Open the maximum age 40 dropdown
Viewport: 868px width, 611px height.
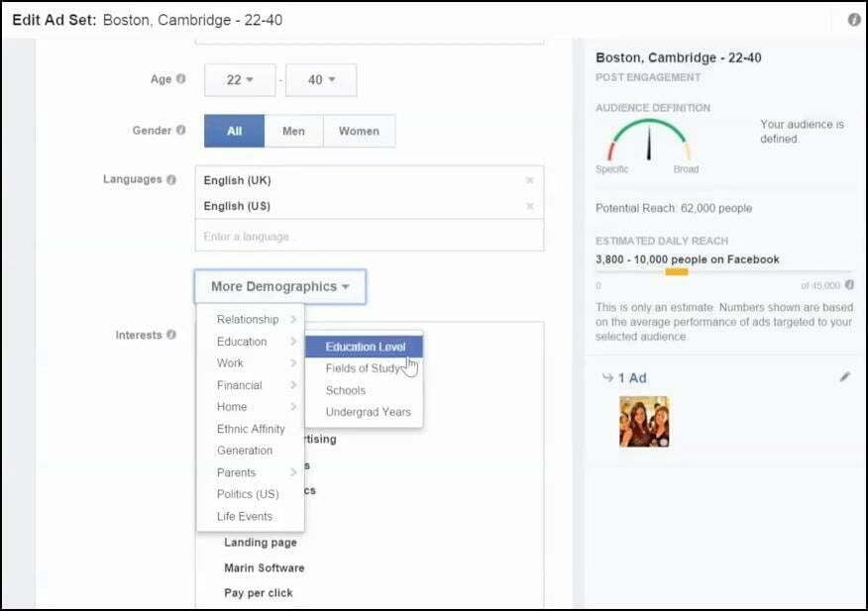[321, 80]
